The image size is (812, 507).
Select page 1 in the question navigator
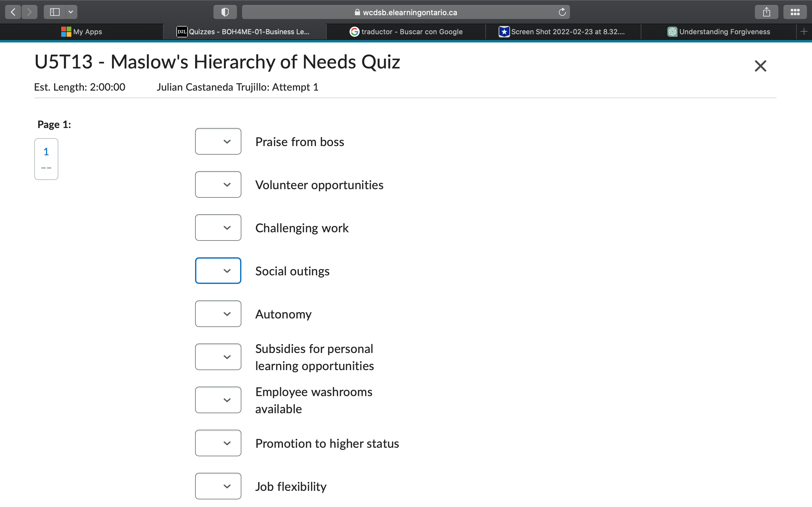[46, 159]
